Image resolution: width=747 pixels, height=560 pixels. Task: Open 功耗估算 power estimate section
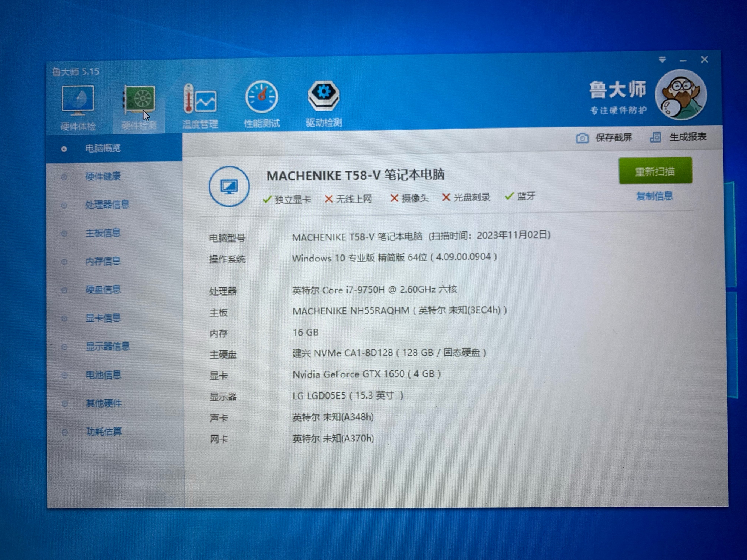pos(104,431)
